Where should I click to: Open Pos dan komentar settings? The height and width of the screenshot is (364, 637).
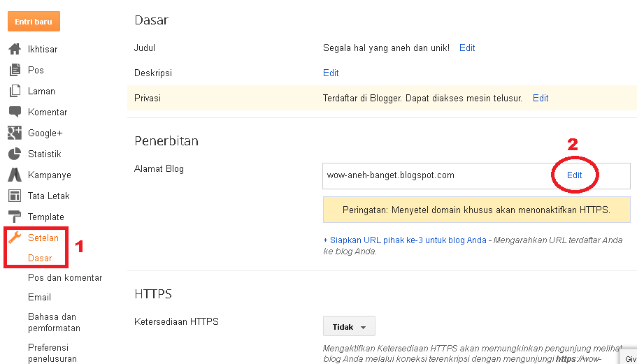click(65, 277)
